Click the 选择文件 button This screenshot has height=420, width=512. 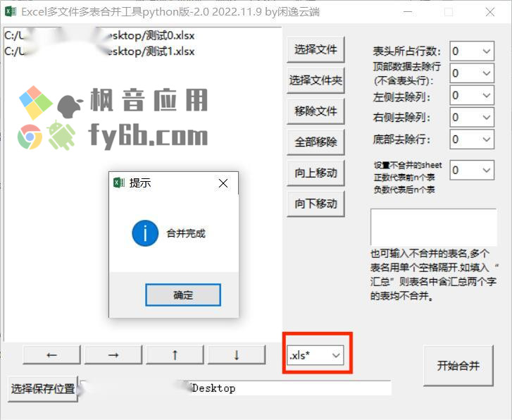coord(316,49)
